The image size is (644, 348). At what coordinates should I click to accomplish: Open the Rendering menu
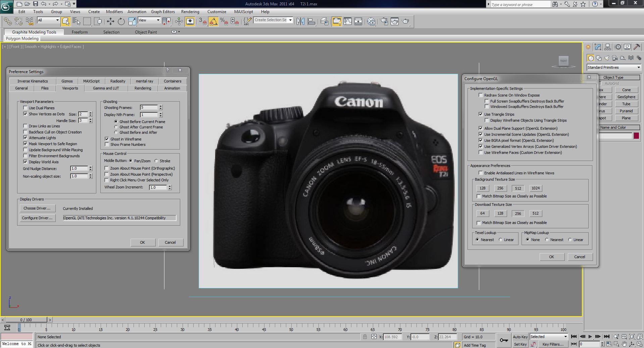(x=190, y=12)
